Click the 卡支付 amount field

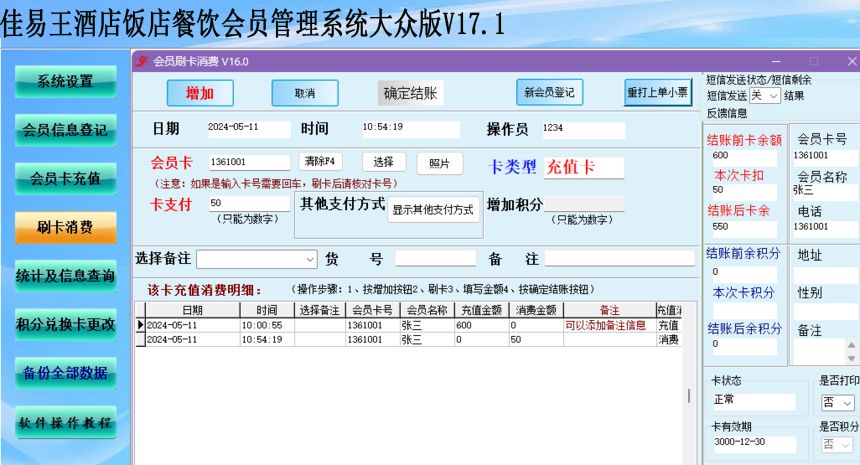point(249,203)
